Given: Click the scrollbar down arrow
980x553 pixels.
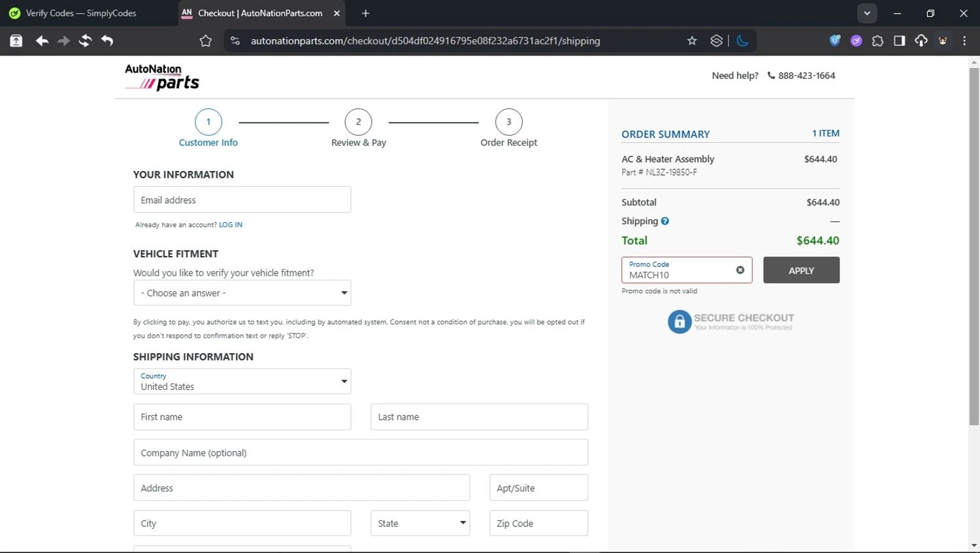Looking at the screenshot, I should point(974,545).
